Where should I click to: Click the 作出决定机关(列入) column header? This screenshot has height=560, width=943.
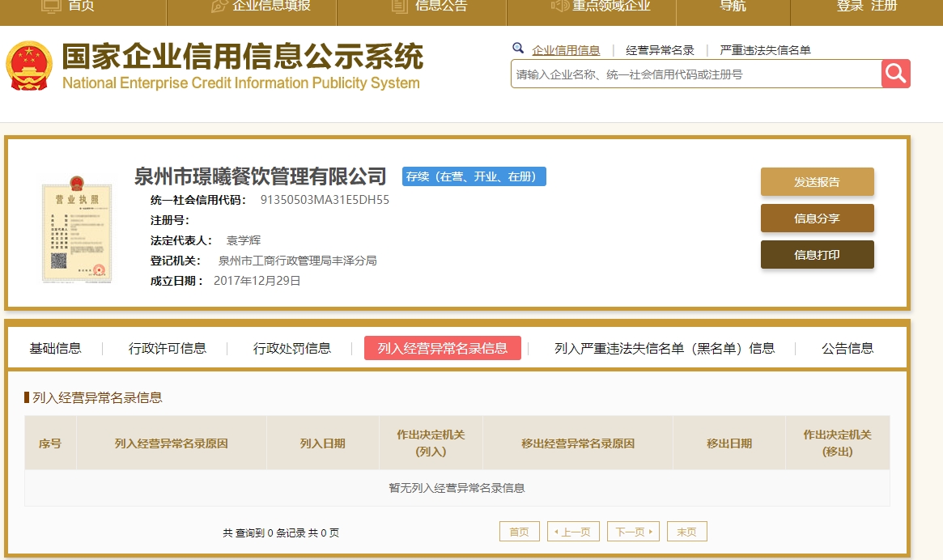click(431, 443)
